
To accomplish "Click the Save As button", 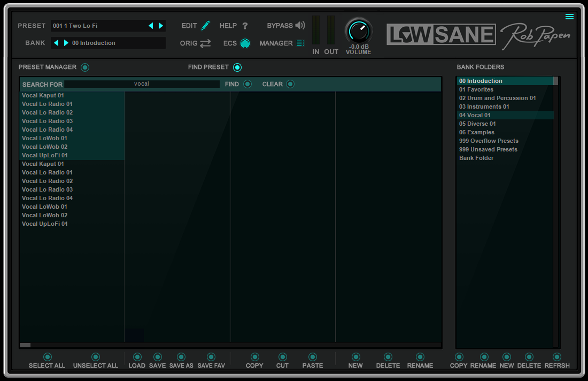I will coord(181,356).
